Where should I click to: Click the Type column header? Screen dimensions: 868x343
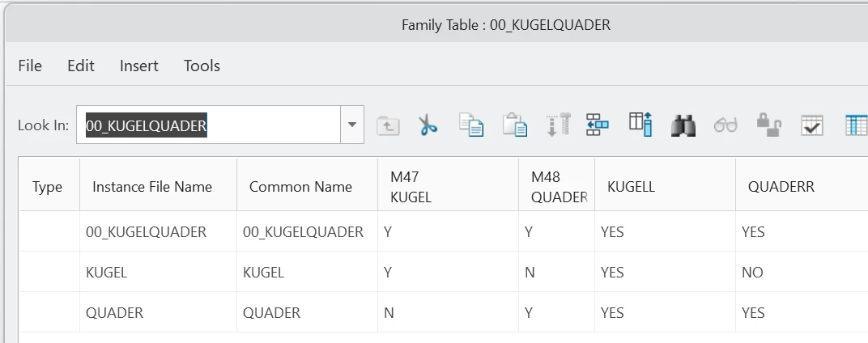[50, 184]
